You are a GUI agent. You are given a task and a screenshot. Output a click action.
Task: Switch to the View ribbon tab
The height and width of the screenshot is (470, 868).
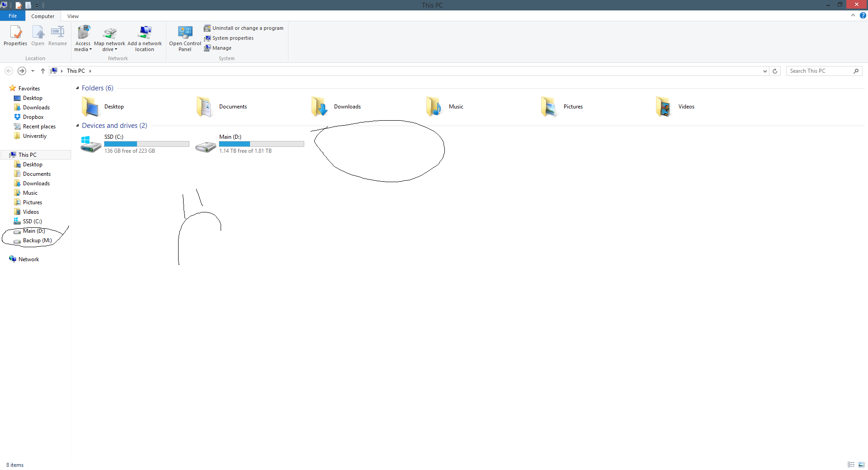[x=73, y=16]
